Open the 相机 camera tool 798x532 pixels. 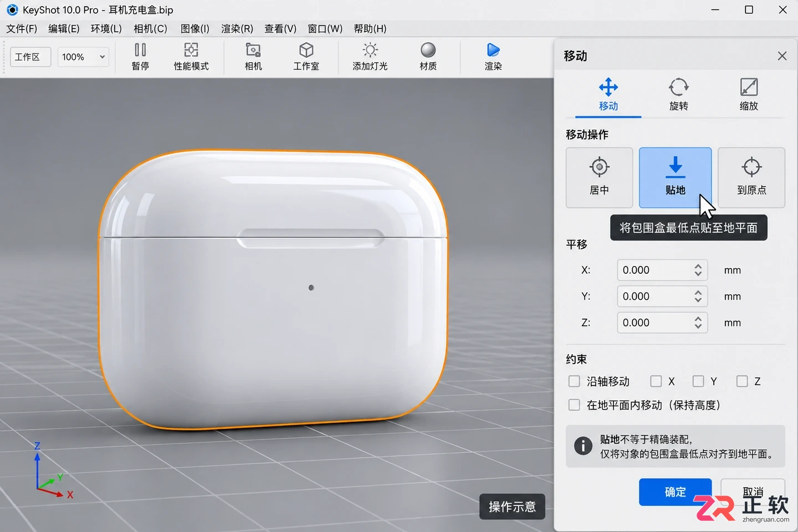(253, 57)
